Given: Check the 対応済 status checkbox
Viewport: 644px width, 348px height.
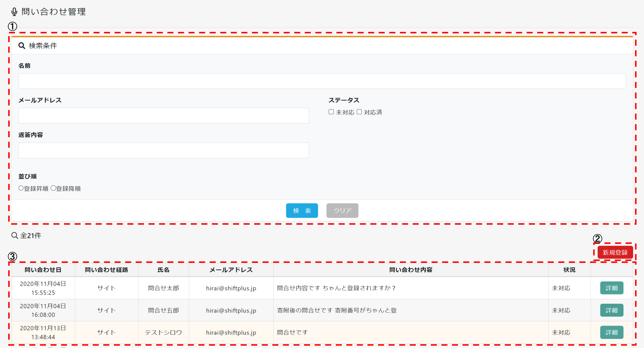Looking at the screenshot, I should (x=359, y=112).
